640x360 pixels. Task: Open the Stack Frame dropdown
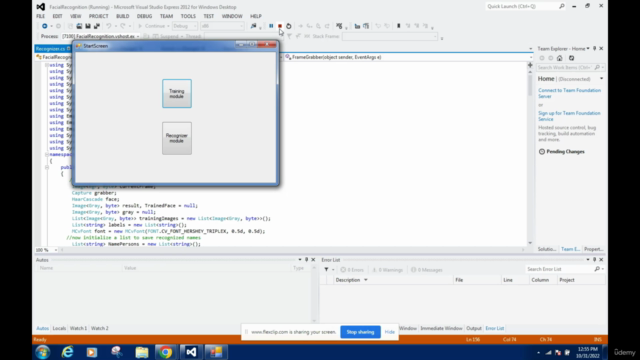point(390,36)
